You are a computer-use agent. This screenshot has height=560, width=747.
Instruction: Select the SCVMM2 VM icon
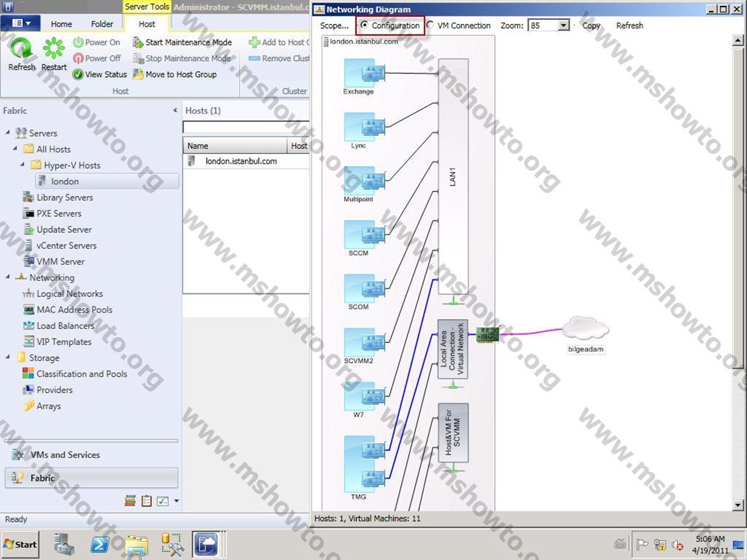pyautogui.click(x=364, y=342)
